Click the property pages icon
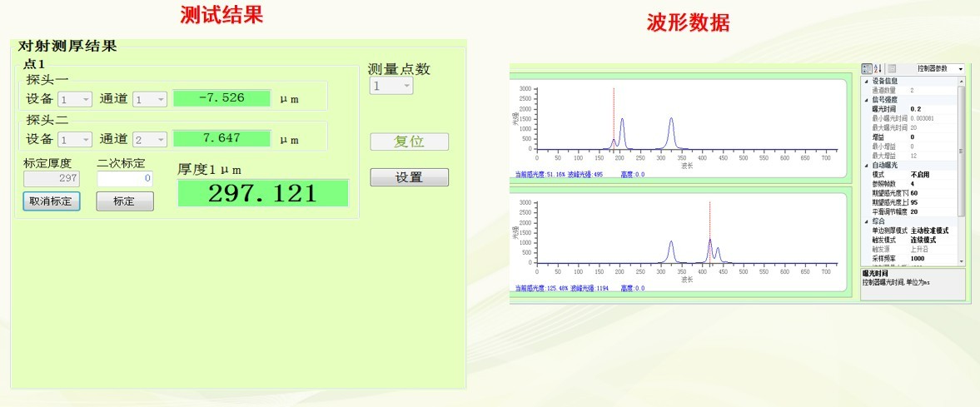Viewport: 980px width, 407px height. (x=891, y=68)
